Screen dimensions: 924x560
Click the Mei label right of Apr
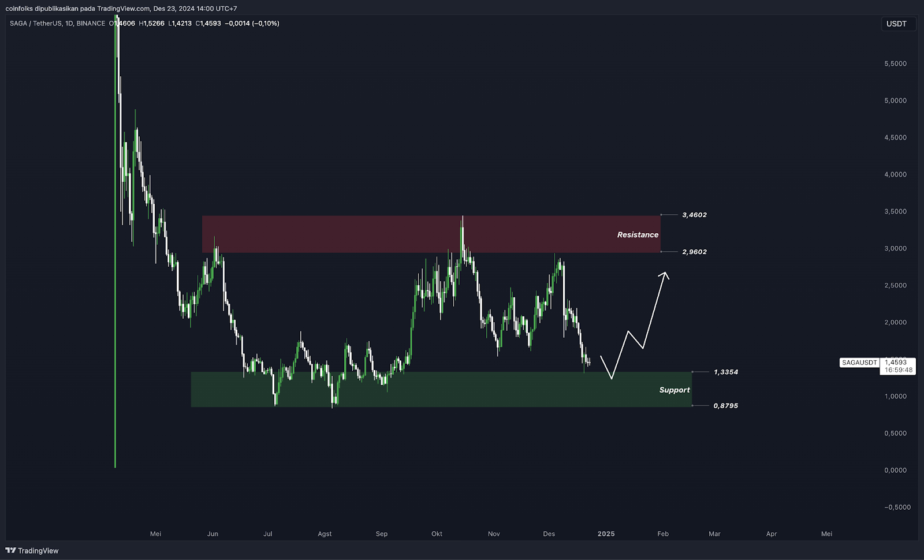[x=827, y=534]
